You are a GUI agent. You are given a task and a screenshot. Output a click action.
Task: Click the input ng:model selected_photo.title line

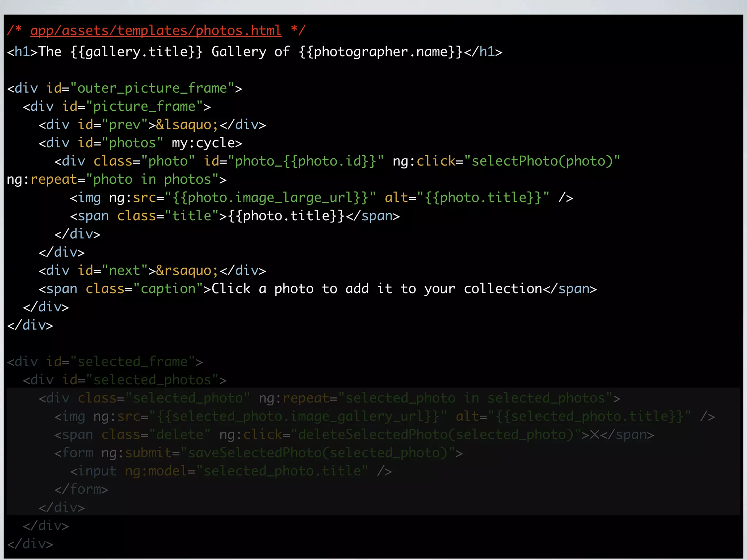click(231, 471)
